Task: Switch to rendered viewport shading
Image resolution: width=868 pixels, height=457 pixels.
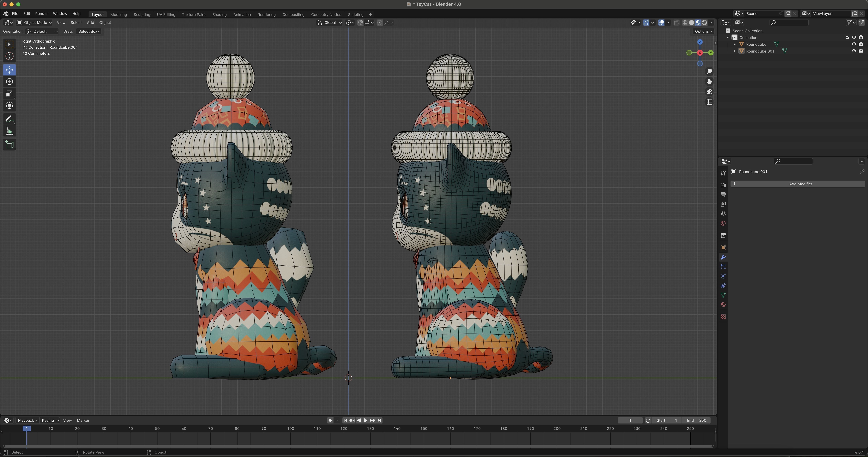Action: 705,23
